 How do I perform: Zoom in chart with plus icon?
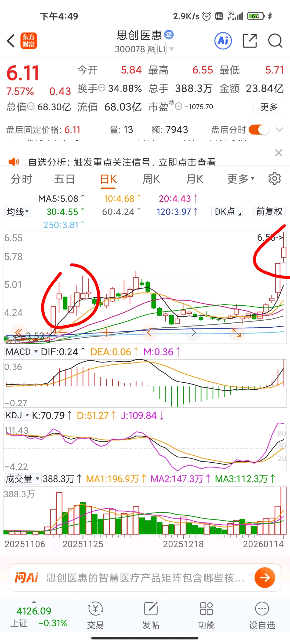[x=106, y=333]
